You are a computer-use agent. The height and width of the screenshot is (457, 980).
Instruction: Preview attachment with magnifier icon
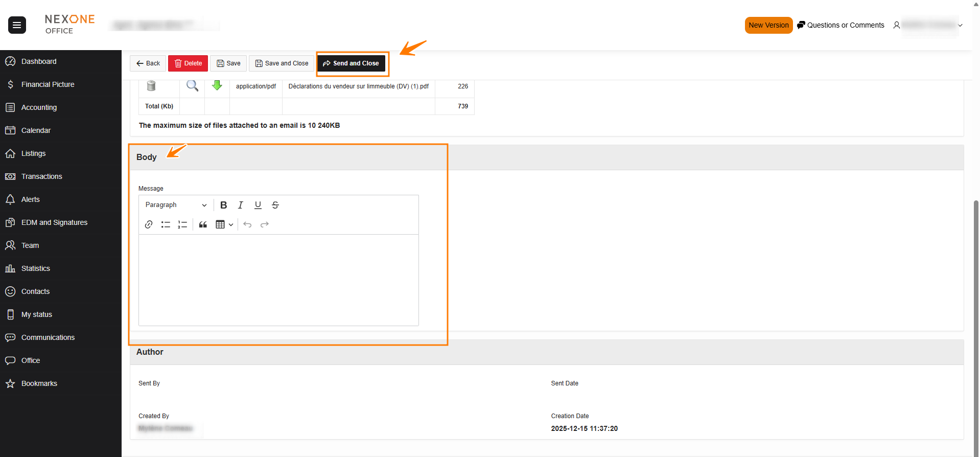pyautogui.click(x=192, y=86)
